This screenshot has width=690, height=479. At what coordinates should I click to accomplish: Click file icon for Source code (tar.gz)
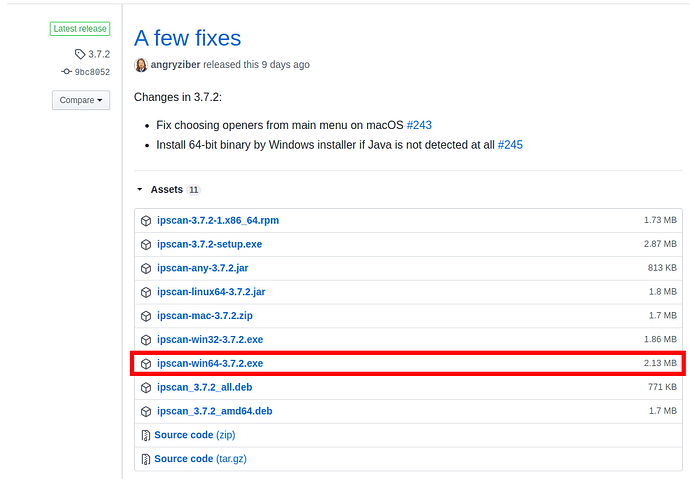point(146,459)
